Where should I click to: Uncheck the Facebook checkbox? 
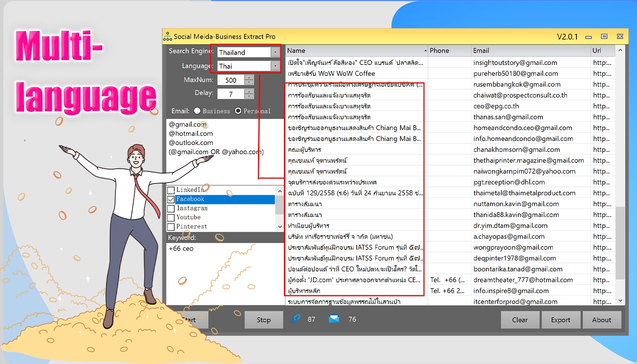pyautogui.click(x=171, y=199)
